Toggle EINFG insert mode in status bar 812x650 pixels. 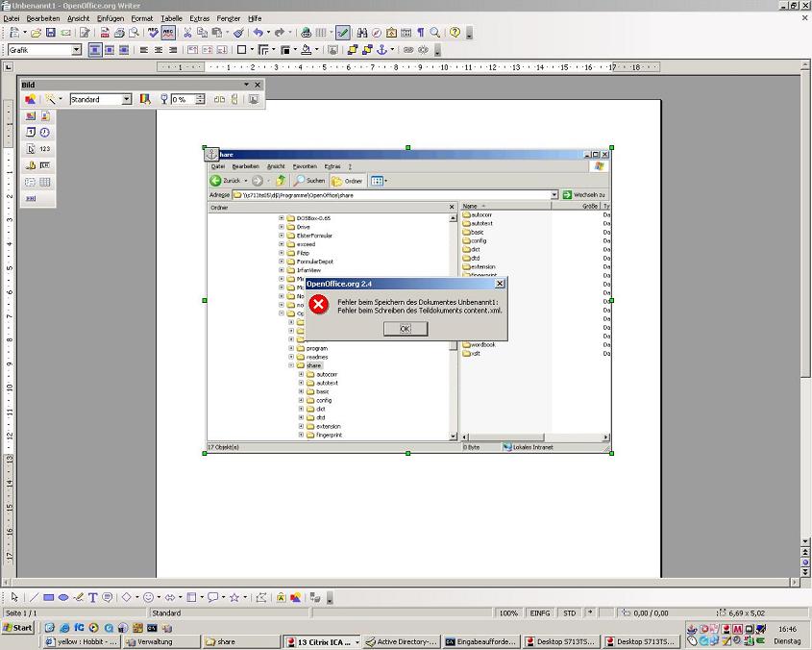coord(539,612)
